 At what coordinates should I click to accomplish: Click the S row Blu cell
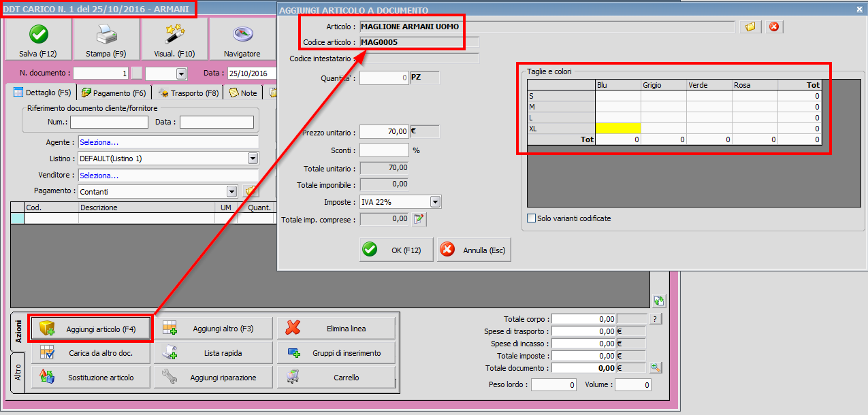tap(618, 96)
